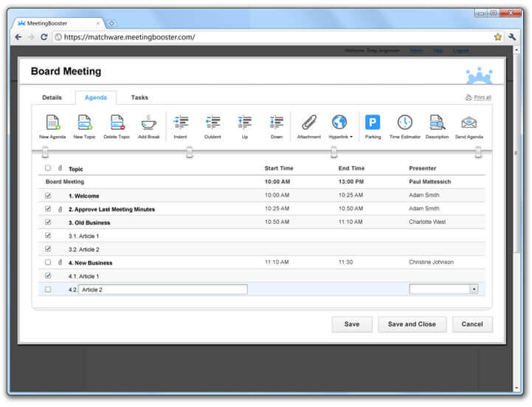Click the Save button
This screenshot has height=407, width=532.
[x=352, y=324]
